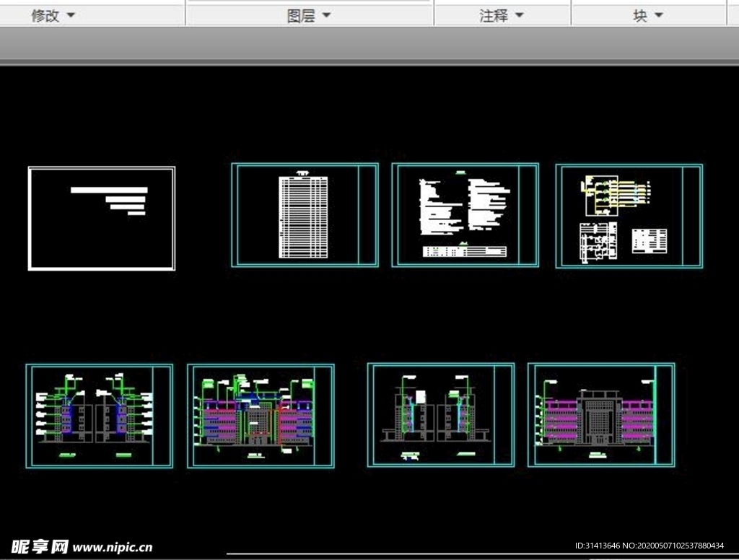
Task: Click the longest white title bar in cover sheet
Action: coord(109,191)
